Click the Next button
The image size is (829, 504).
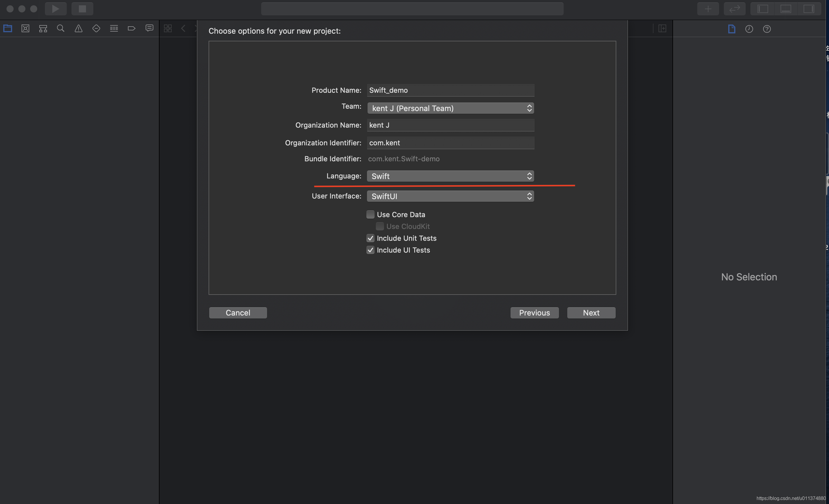(x=591, y=313)
